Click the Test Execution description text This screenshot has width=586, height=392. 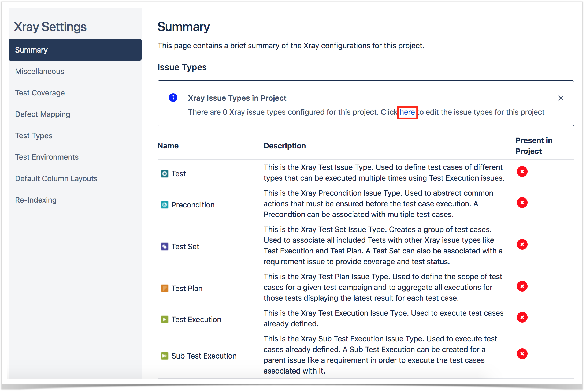(384, 318)
